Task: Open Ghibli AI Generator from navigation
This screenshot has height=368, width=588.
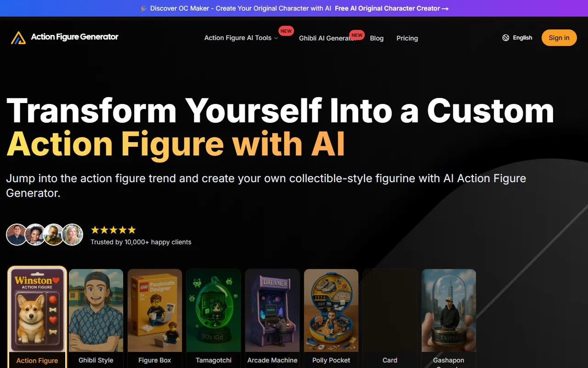Action: click(327, 38)
